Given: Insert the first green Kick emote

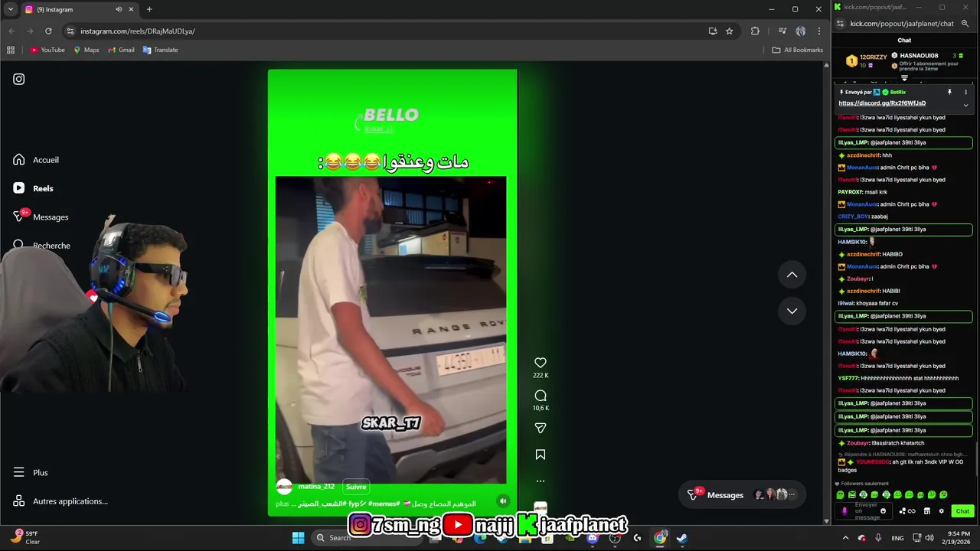Looking at the screenshot, I should click(x=840, y=495).
